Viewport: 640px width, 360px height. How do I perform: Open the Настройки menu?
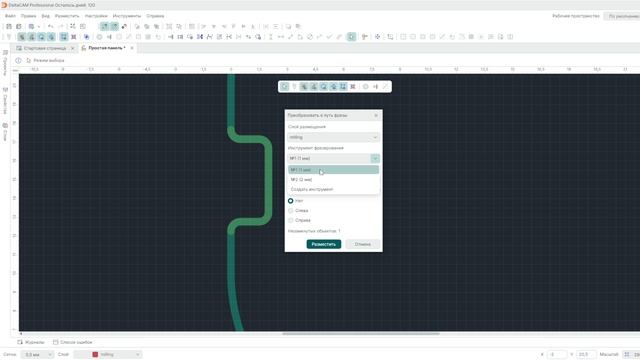pos(96,16)
